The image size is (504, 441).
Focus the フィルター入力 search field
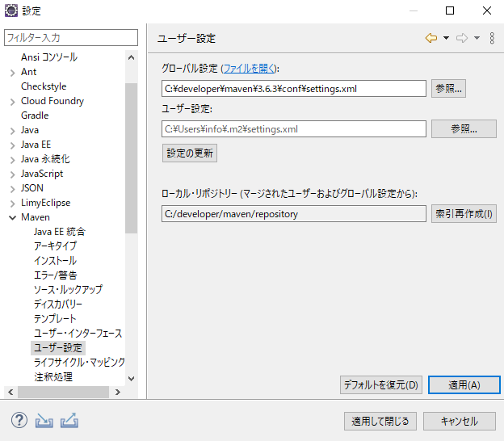coord(71,38)
